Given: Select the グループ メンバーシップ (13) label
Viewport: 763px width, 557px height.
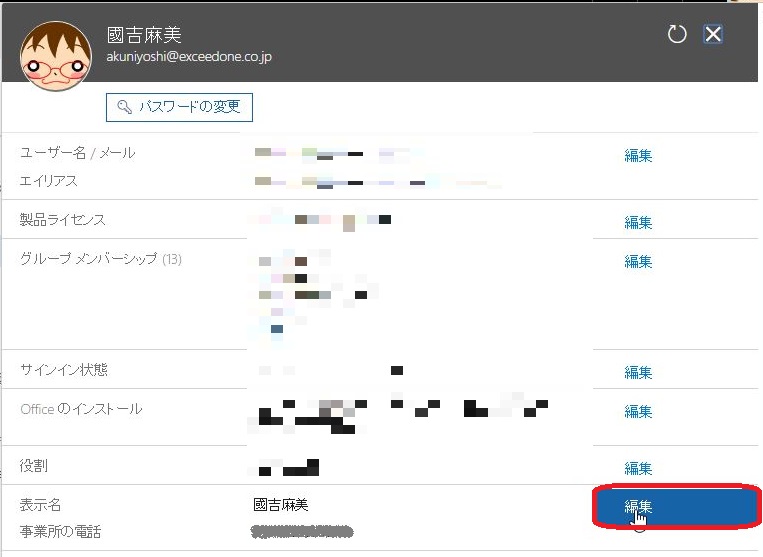Looking at the screenshot, I should click(100, 259).
